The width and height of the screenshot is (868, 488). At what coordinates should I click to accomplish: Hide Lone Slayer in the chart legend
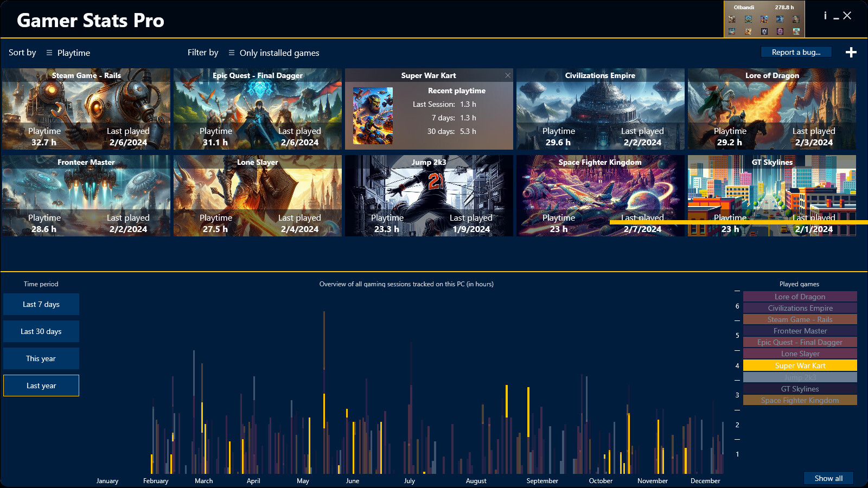point(800,354)
